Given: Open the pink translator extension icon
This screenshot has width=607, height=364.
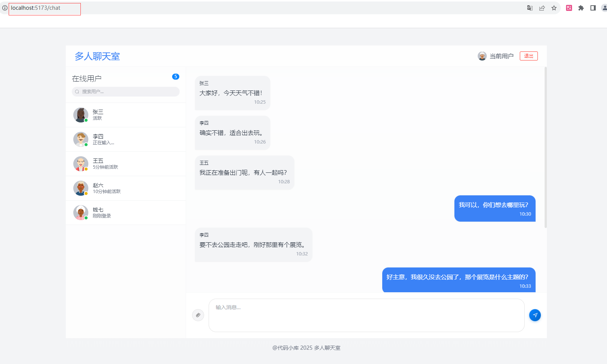Looking at the screenshot, I should tap(569, 8).
